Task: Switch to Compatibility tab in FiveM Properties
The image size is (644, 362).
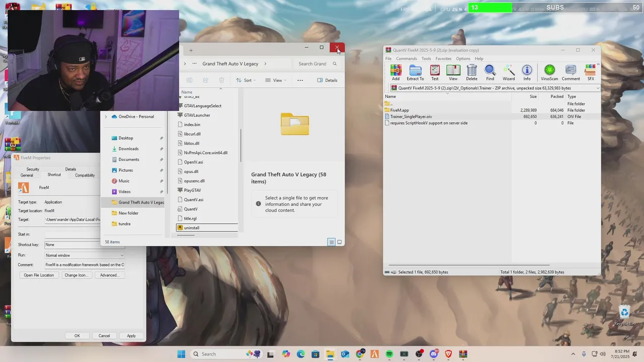Action: point(85,175)
